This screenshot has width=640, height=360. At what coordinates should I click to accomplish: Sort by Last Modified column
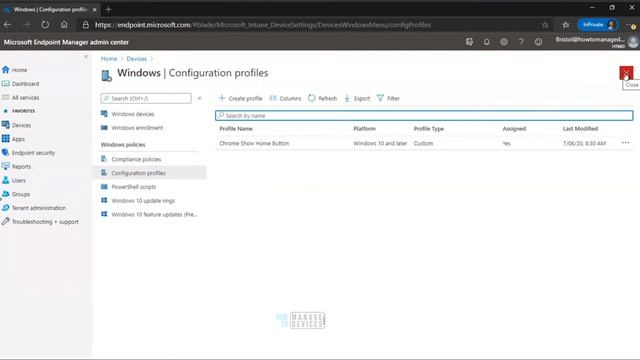click(x=580, y=129)
